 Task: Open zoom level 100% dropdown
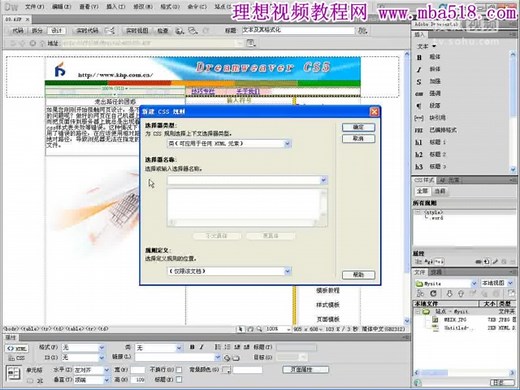289,329
